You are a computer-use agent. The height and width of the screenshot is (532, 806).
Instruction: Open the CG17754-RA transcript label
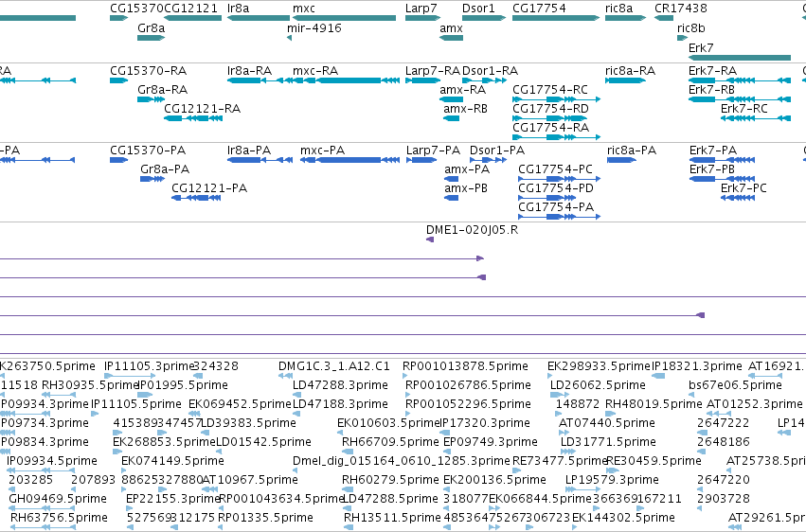550,128
